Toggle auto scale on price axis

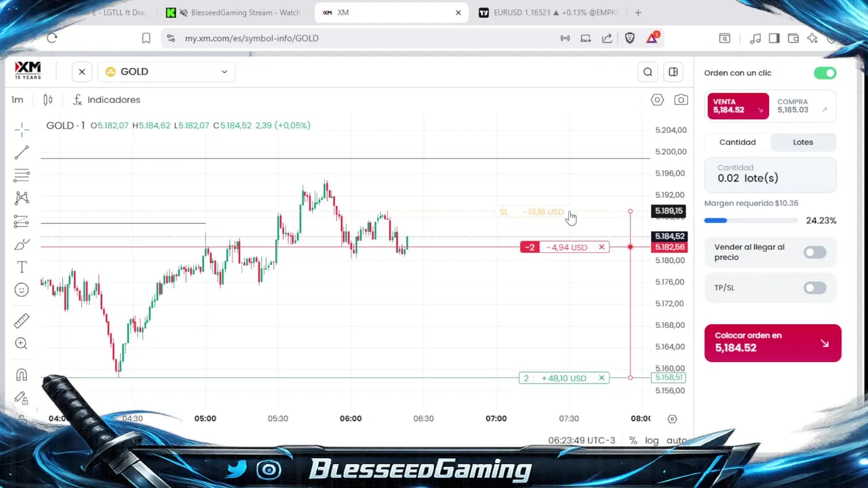coord(676,441)
